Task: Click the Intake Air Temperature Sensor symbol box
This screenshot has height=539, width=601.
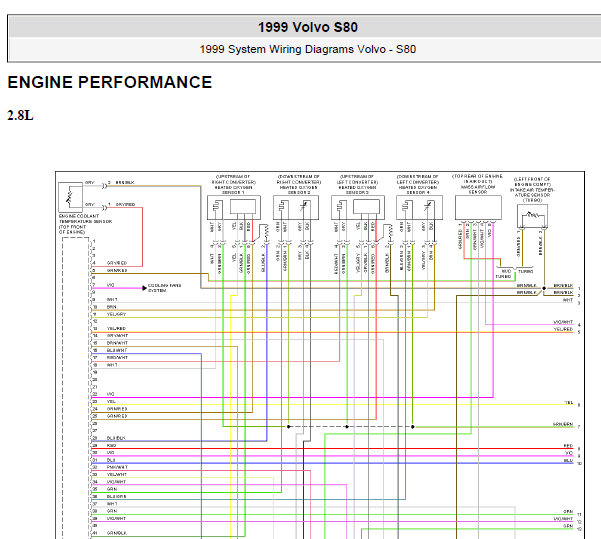Action: pos(532,216)
